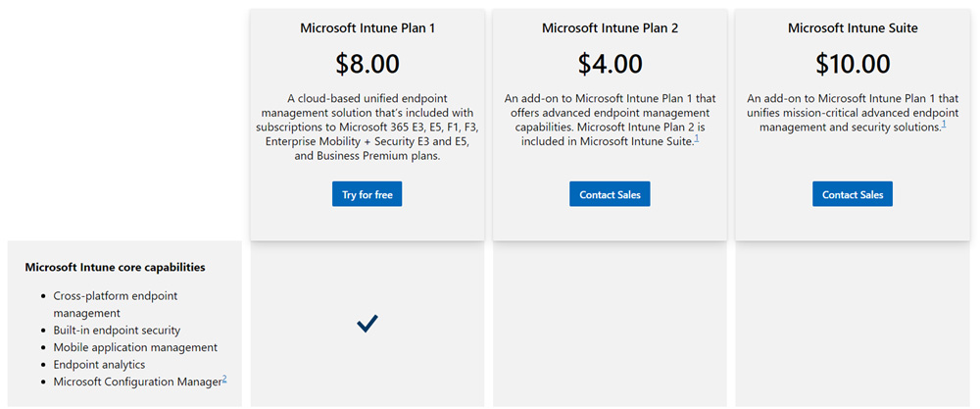Click Contact Sales under Intune Suite
Viewport: 980px width, 409px height.
point(853,194)
